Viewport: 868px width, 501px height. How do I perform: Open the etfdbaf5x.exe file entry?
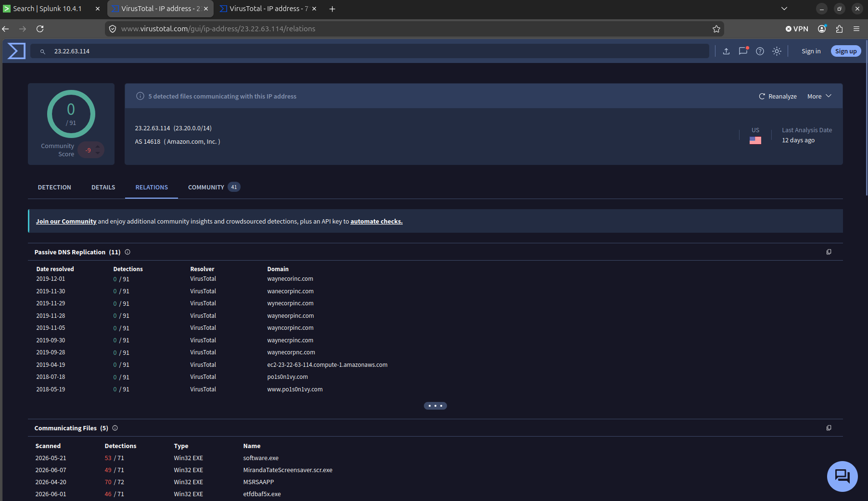pyautogui.click(x=262, y=494)
